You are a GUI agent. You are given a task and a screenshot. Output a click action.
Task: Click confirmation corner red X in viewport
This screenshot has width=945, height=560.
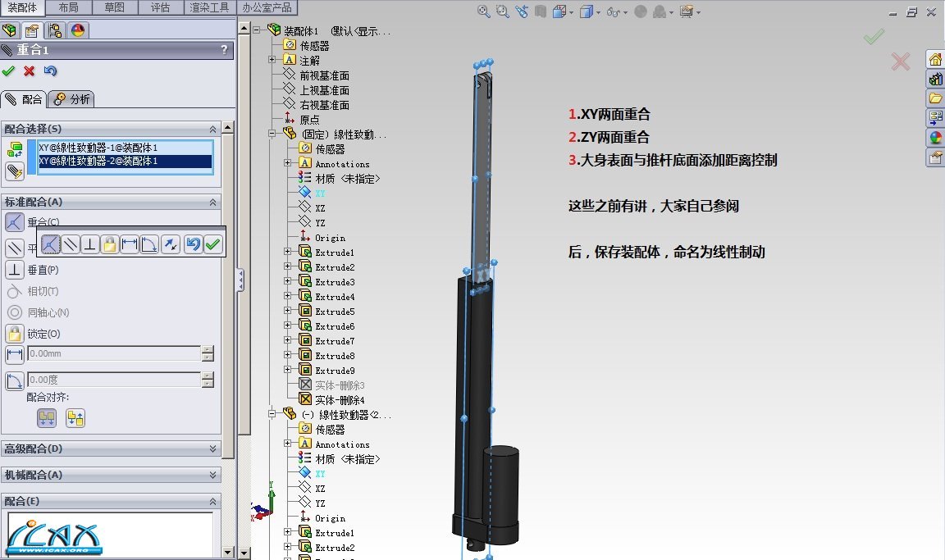pyautogui.click(x=901, y=61)
